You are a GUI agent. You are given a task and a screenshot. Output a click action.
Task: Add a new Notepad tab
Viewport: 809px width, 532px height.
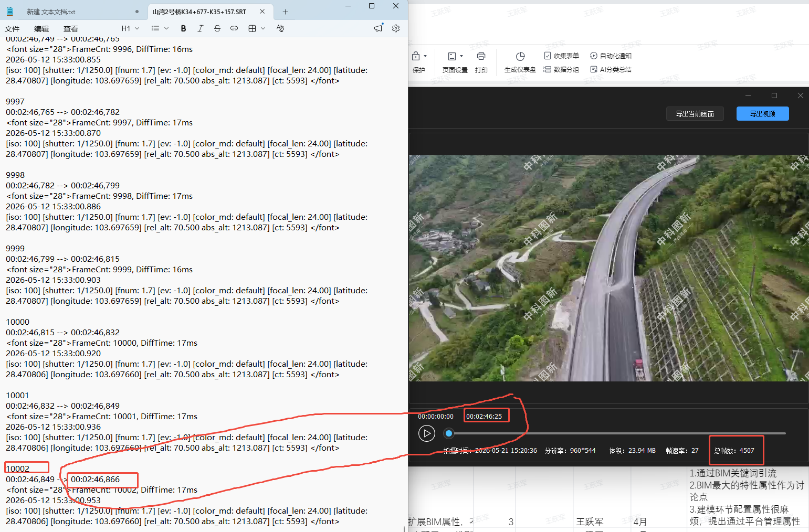tap(286, 12)
